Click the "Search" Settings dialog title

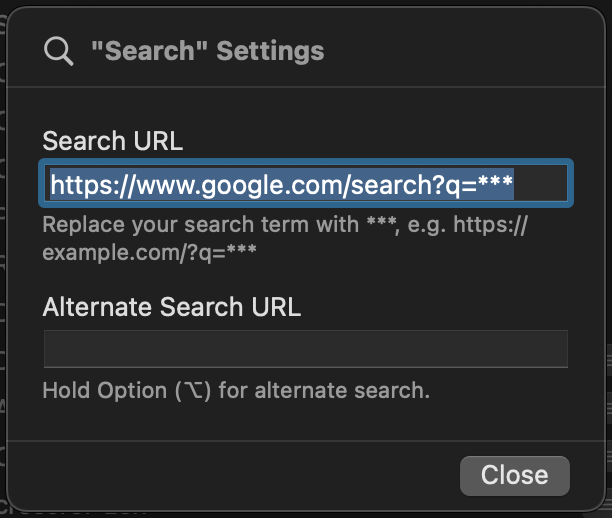pyautogui.click(x=207, y=51)
